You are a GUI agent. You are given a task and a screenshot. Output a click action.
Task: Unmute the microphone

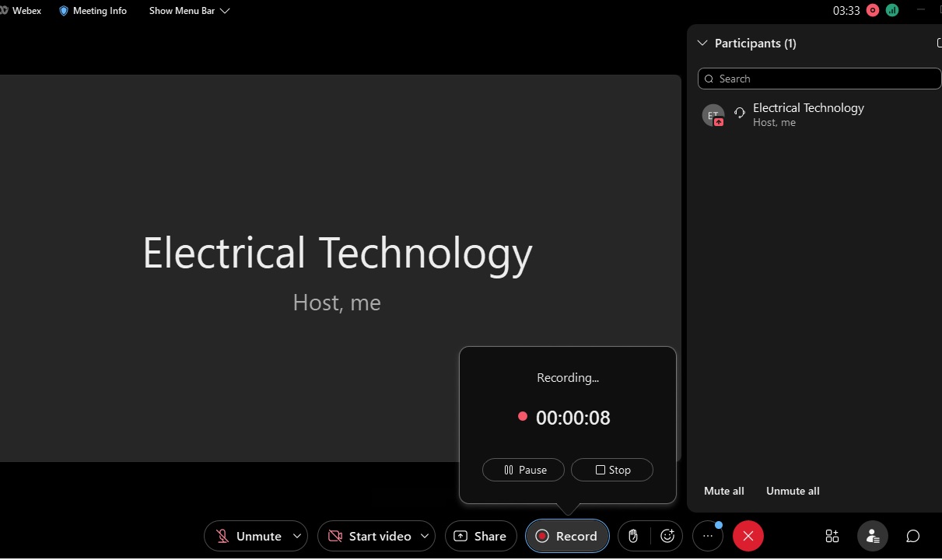(247, 536)
